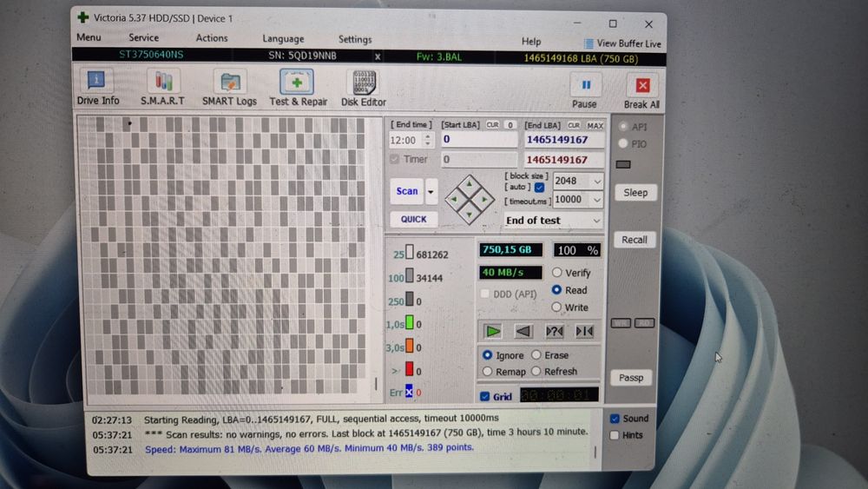Select the Refresh error action
868x489 pixels.
pyautogui.click(x=554, y=371)
